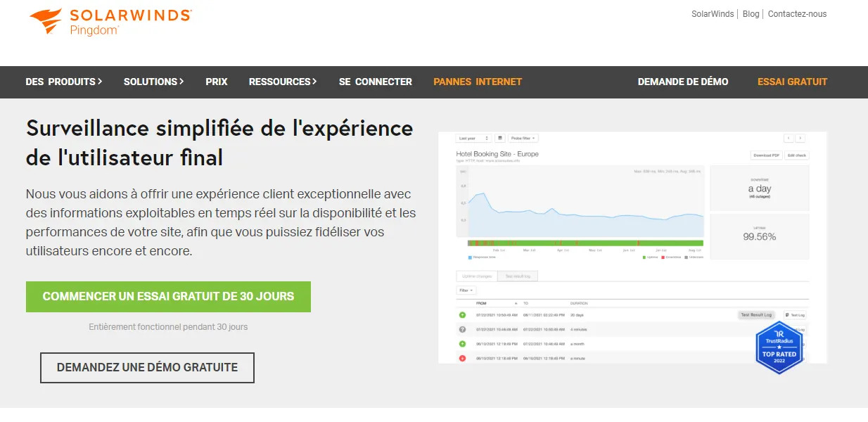Click the downtime 'a day' summary card
The height and width of the screenshot is (422, 868).
[x=759, y=188]
